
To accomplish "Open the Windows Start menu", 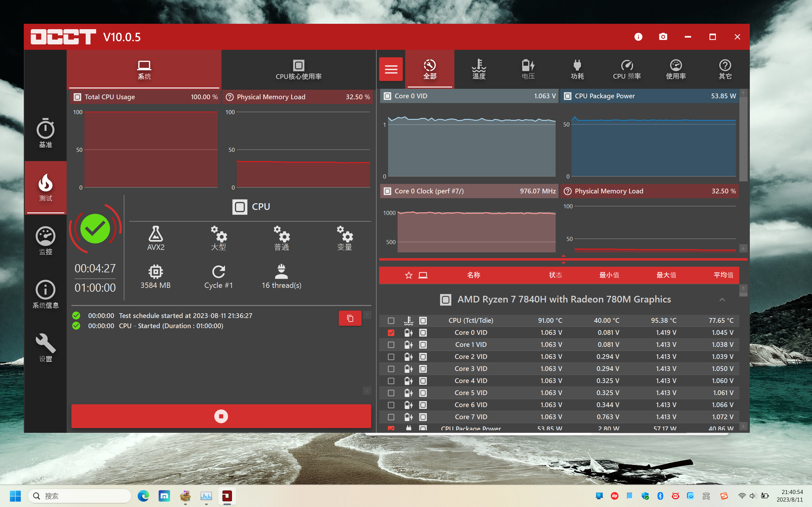I will coord(15,496).
